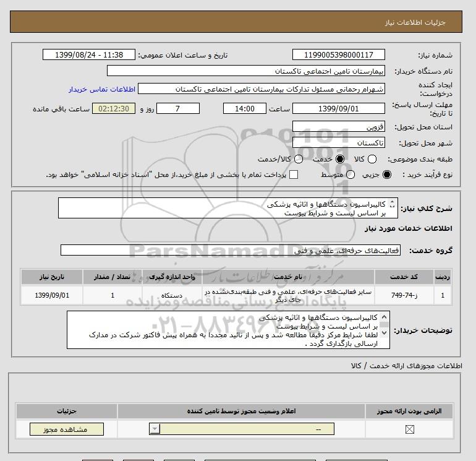Image resolution: width=476 pixels, height=461 pixels.
Task: Click the ساعت field showing 14:00
Action: pos(245,108)
